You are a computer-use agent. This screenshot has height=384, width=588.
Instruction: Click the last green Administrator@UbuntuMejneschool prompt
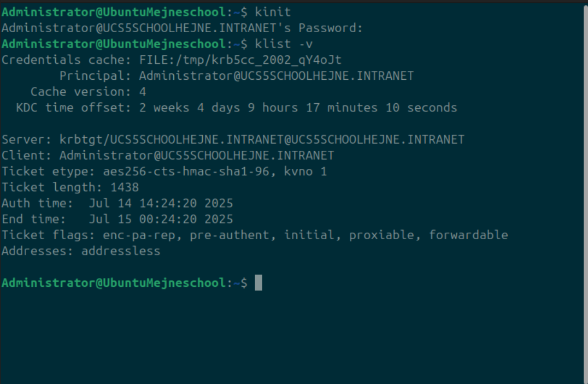click(114, 283)
